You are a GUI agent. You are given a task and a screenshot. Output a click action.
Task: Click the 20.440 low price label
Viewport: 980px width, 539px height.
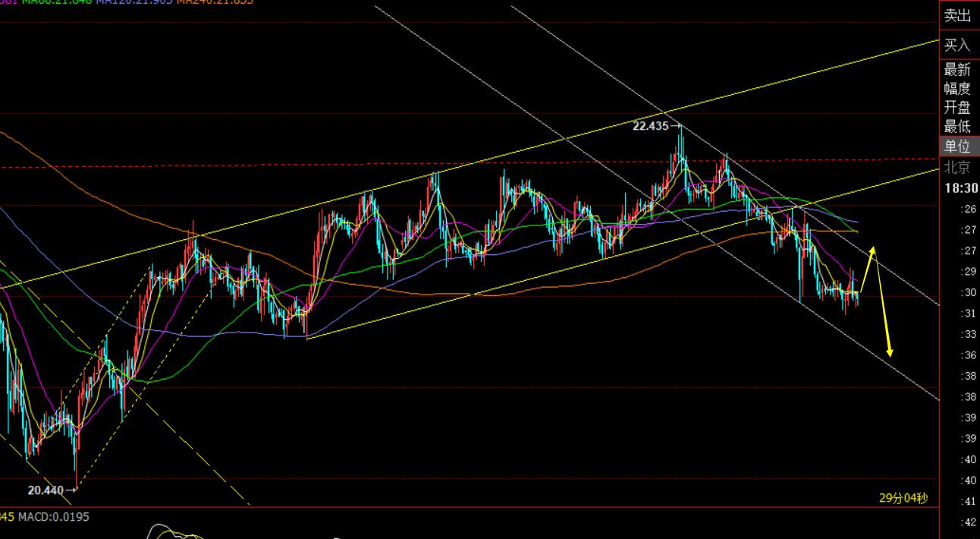tap(46, 490)
